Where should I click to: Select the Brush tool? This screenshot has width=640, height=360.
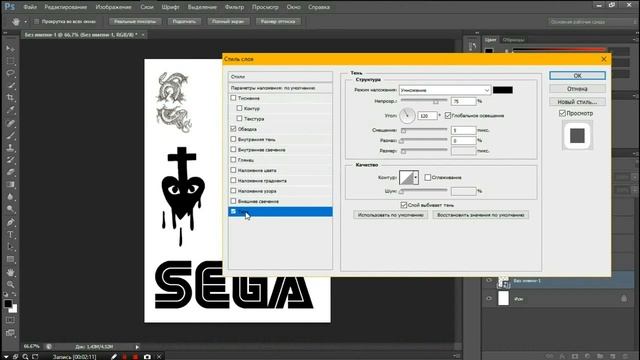10,136
